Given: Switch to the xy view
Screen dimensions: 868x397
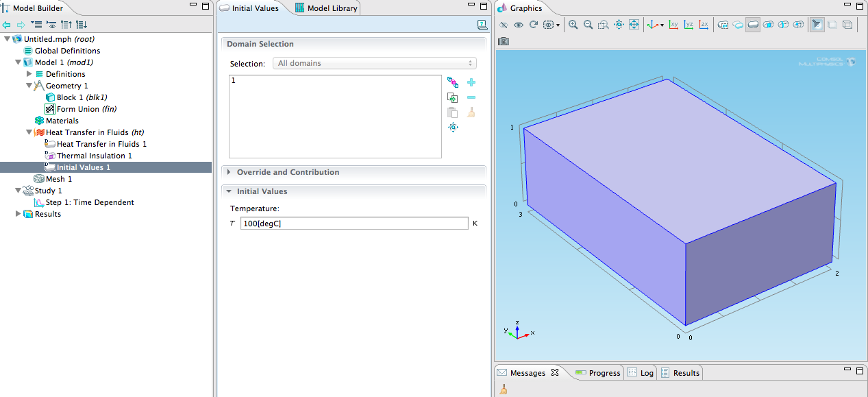Looking at the screenshot, I should click(x=673, y=25).
